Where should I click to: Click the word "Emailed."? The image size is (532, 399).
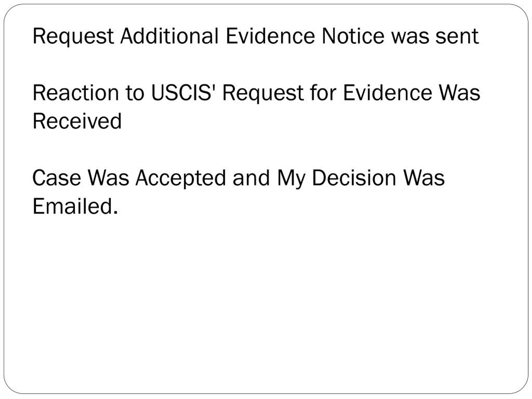click(x=75, y=206)
